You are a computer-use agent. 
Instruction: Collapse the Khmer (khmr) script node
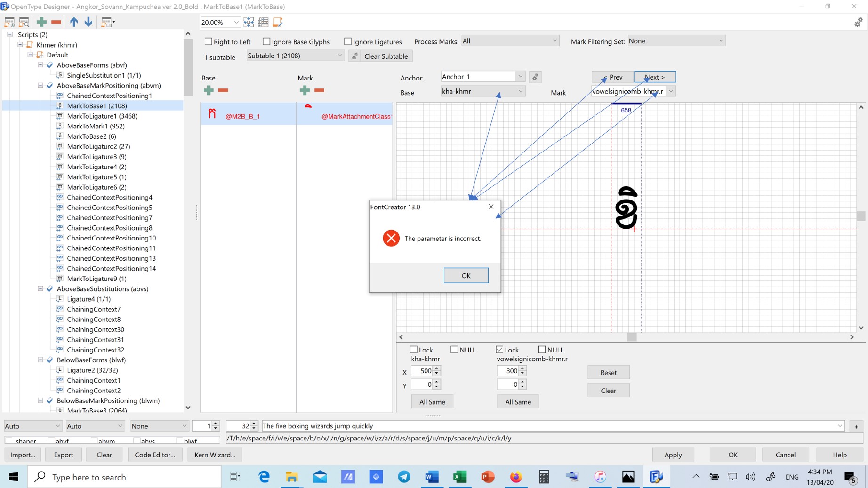[x=20, y=45]
